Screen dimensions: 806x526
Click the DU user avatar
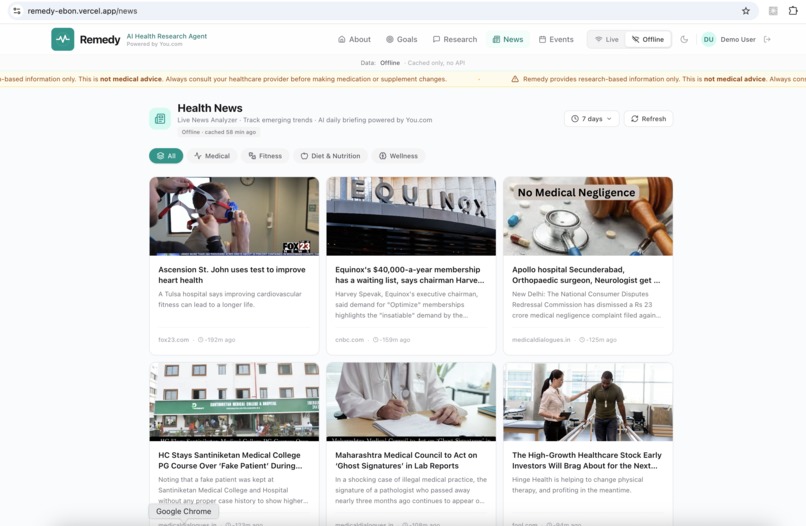708,39
